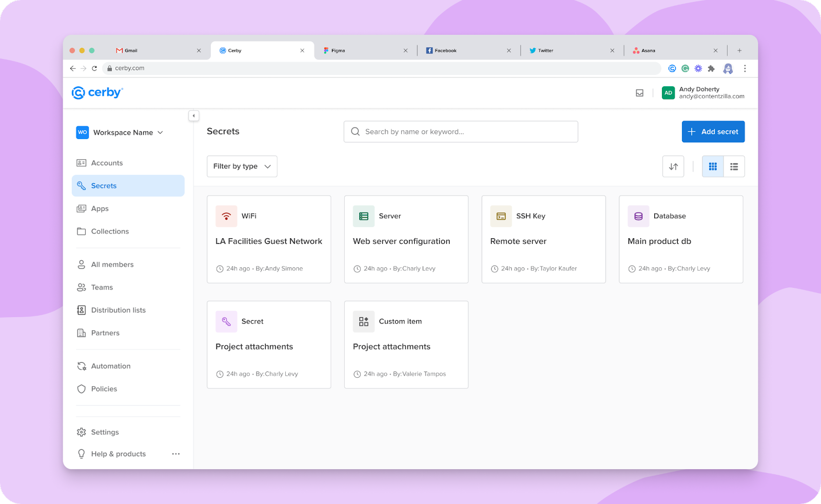Open Settings in the sidebar

[128, 432]
